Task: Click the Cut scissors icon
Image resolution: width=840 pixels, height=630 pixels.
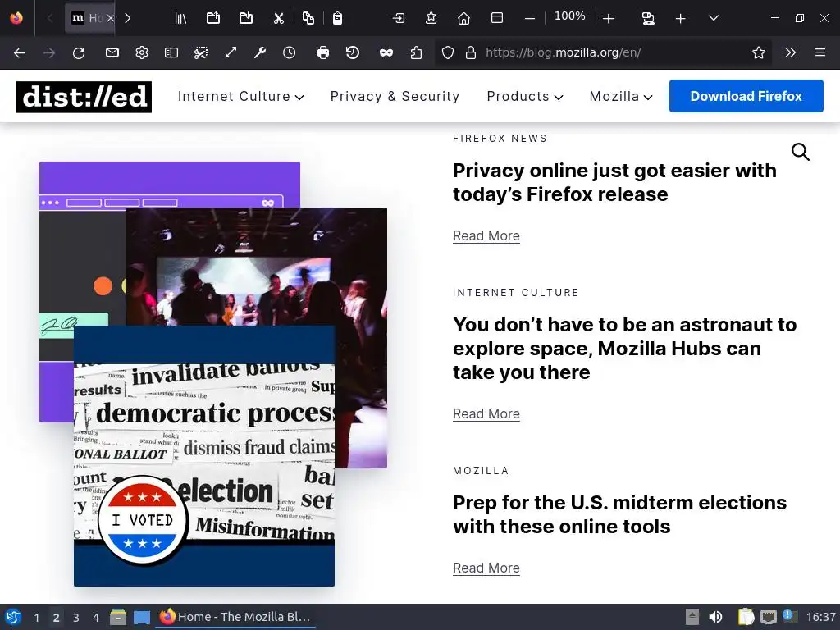Action: 279,18
